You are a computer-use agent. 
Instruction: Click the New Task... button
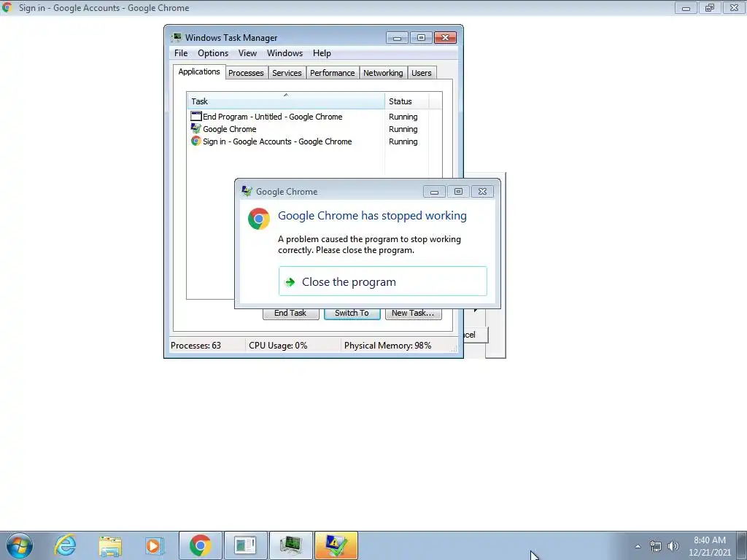[x=413, y=314]
